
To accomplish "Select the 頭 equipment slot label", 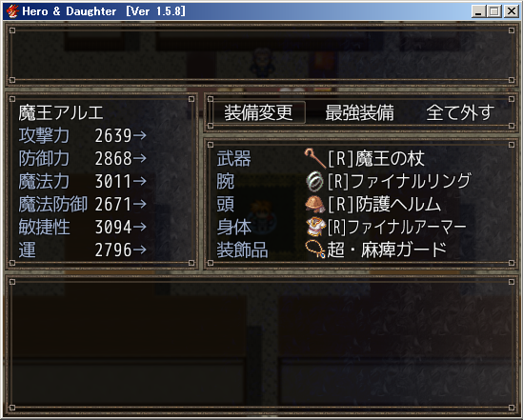I will coord(226,204).
